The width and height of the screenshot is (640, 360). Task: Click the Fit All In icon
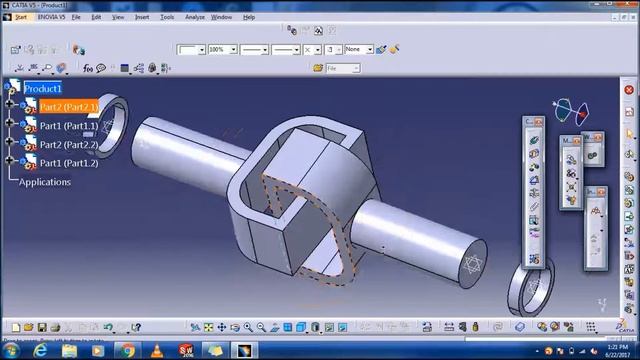[209, 327]
